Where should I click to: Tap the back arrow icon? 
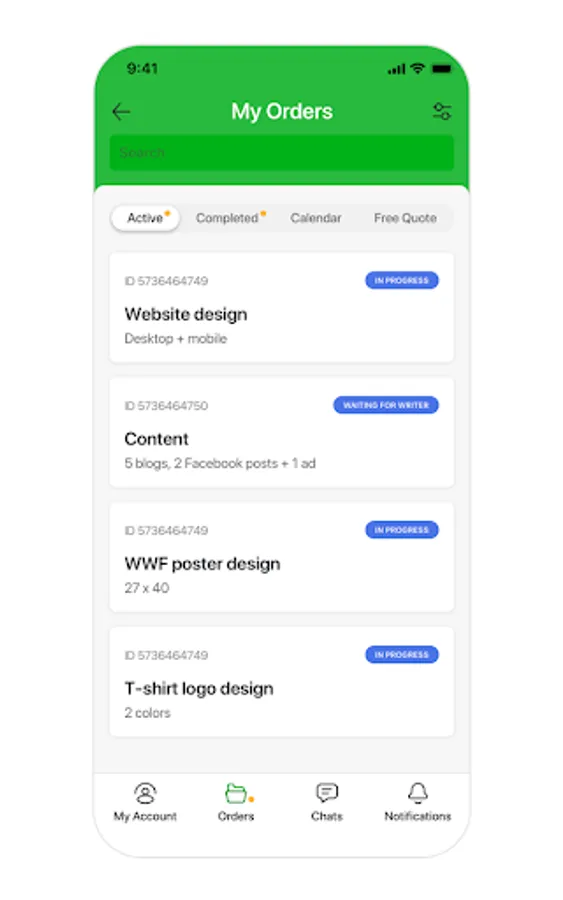[121, 111]
